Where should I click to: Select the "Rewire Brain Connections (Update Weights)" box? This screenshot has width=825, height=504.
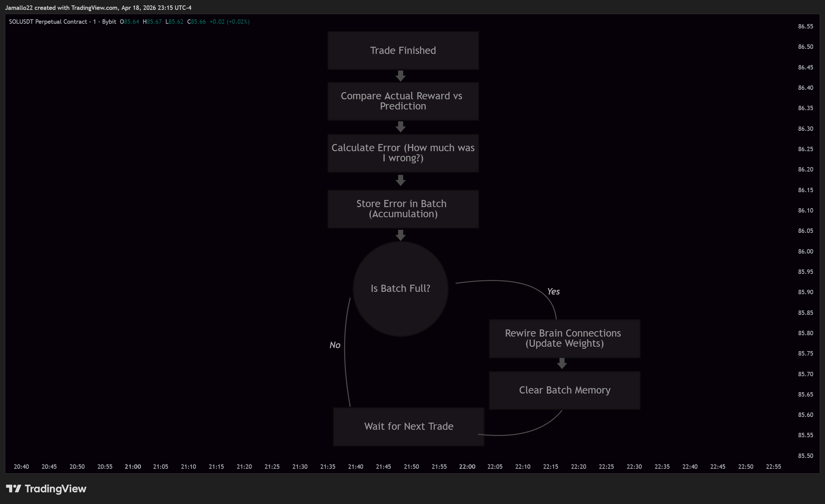click(564, 338)
